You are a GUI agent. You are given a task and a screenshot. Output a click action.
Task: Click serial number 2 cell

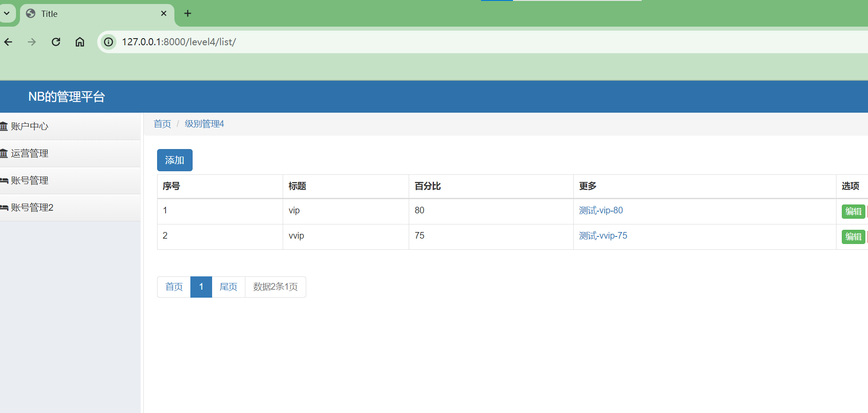click(220, 237)
